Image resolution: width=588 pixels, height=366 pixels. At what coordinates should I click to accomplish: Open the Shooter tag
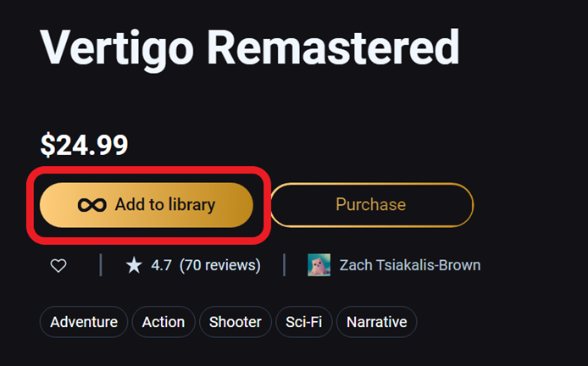236,322
